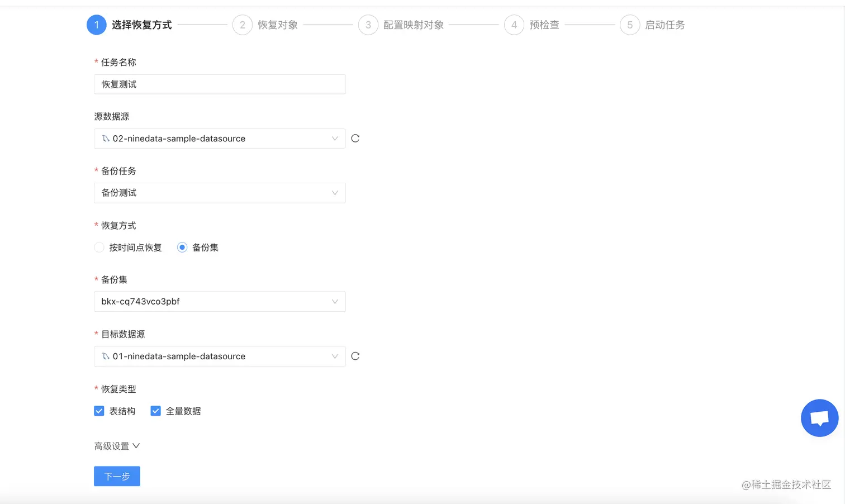Viewport: 845px width, 504px height.
Task: Click the database icon in 源数据源 field
Action: 106,139
